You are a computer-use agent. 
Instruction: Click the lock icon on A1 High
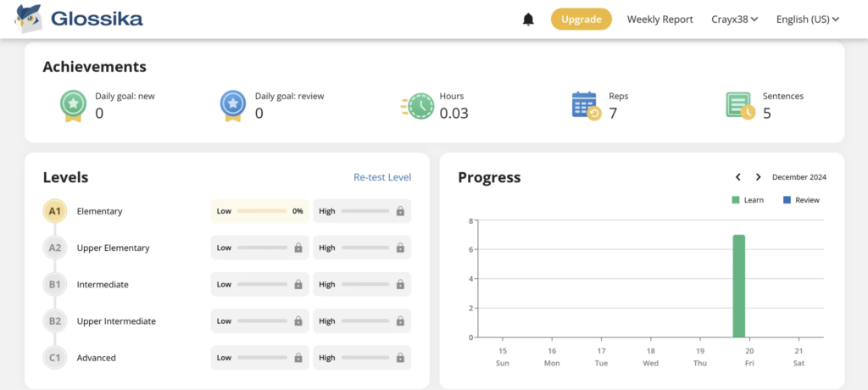pos(400,211)
